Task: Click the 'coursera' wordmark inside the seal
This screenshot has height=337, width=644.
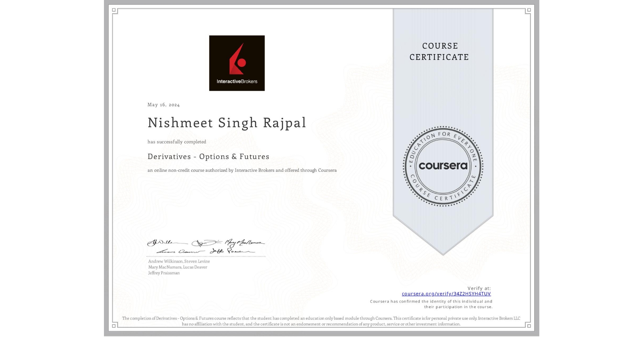Action: pos(443,166)
